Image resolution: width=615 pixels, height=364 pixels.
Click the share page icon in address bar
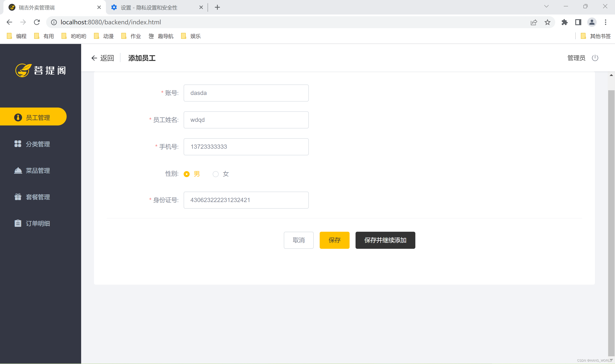(x=534, y=22)
